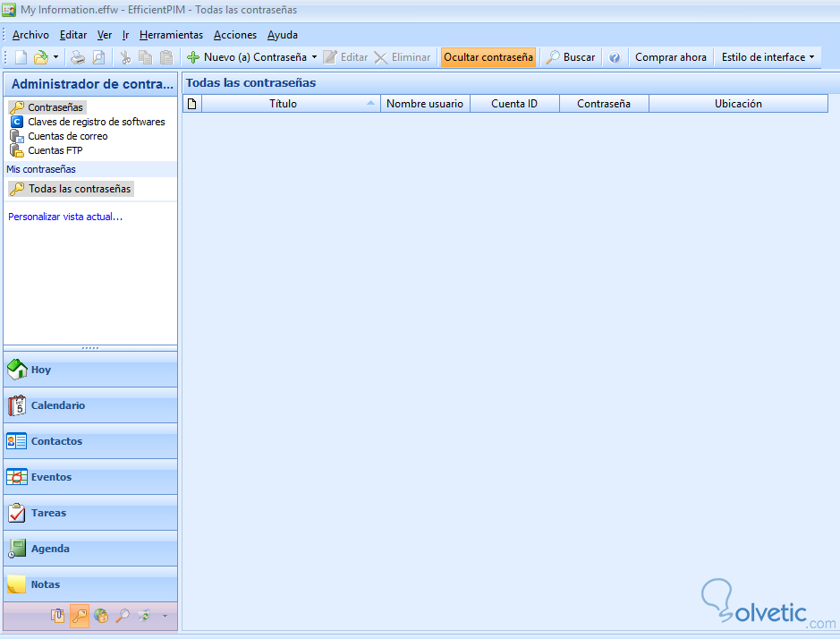Click the Buscar magnifier button

[571, 57]
